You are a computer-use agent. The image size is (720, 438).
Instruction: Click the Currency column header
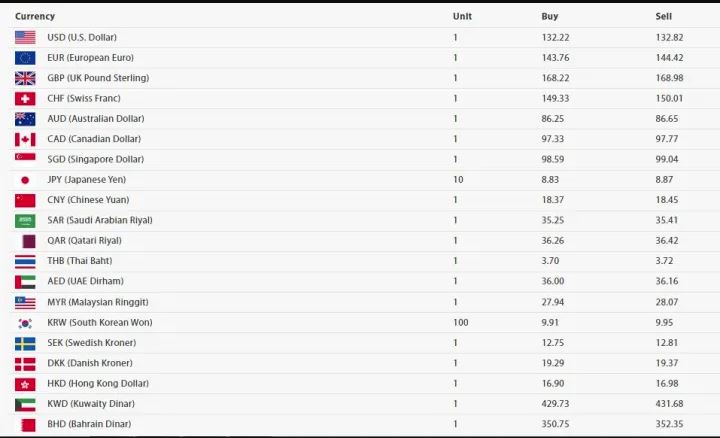[35, 16]
